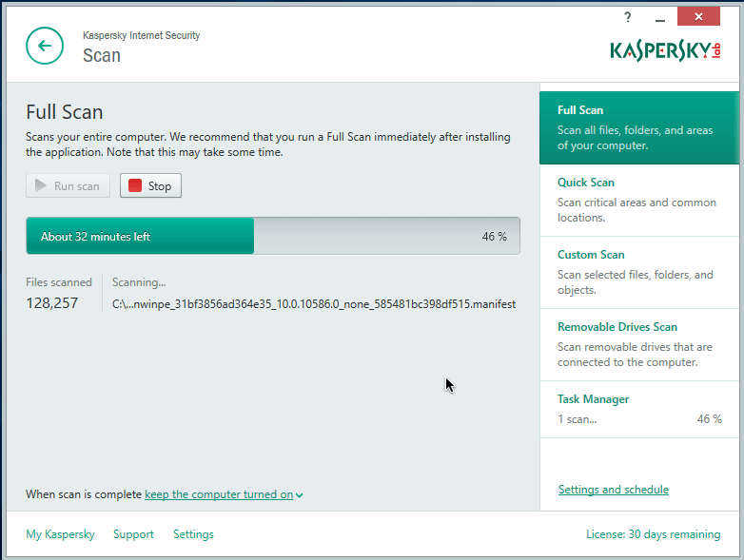Click the scan progress bar at 46 %
This screenshot has width=744, height=560.
[x=273, y=237]
